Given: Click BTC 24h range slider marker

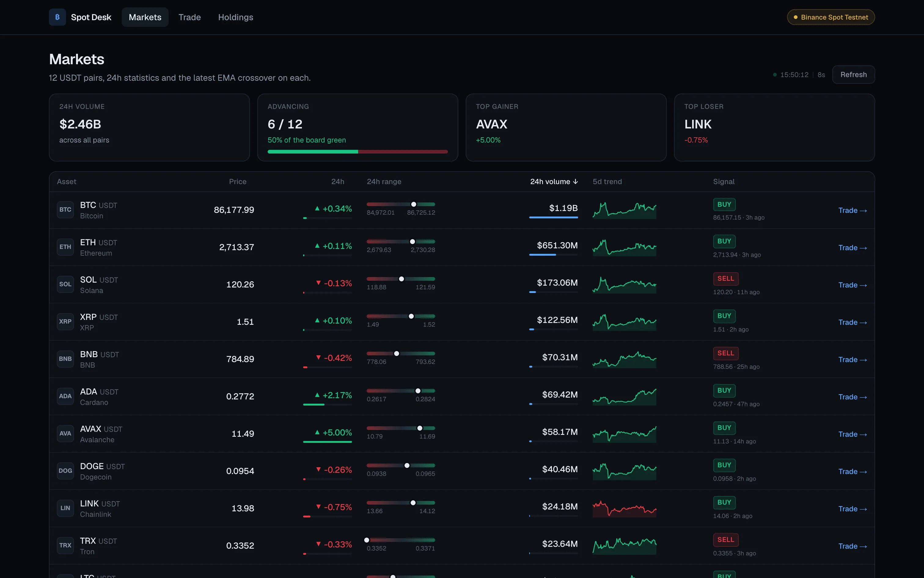Looking at the screenshot, I should 413,204.
